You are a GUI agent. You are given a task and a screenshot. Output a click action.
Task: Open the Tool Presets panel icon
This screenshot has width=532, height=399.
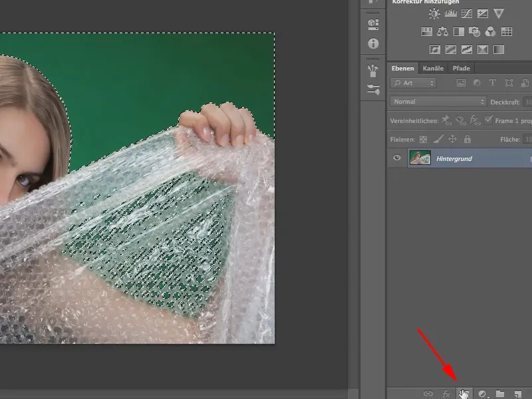373,90
